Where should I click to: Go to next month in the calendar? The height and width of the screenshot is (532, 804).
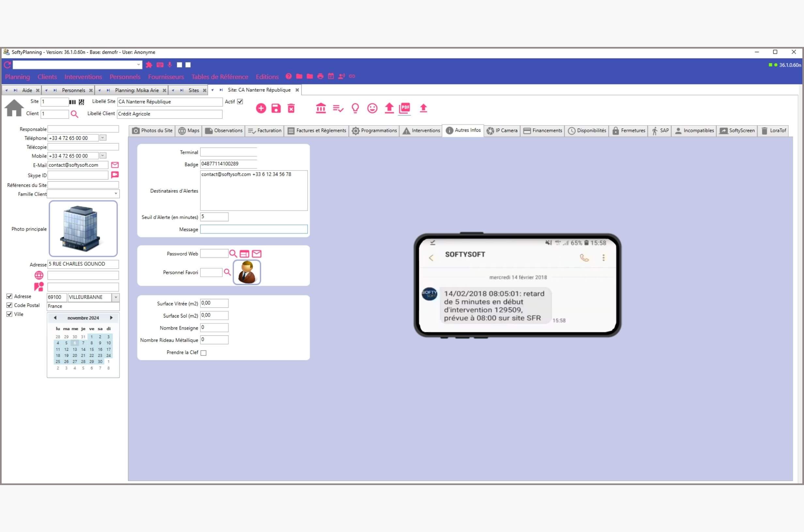pyautogui.click(x=111, y=318)
